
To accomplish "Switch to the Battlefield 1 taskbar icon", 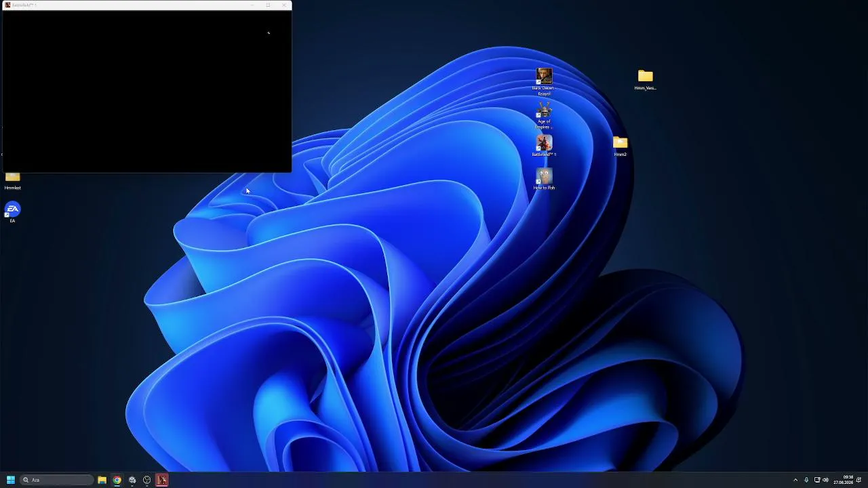I will [162, 480].
